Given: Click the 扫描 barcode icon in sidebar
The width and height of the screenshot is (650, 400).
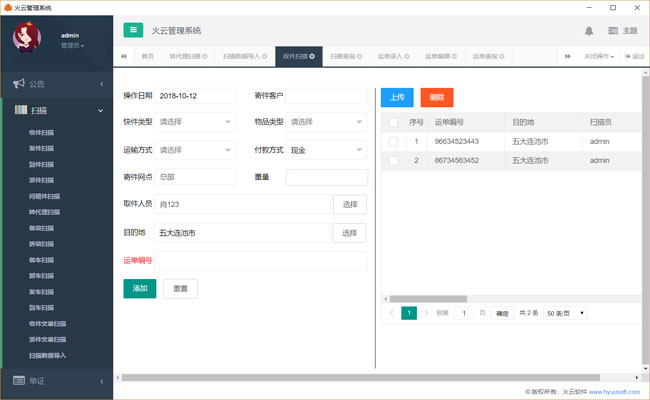Looking at the screenshot, I should [19, 110].
